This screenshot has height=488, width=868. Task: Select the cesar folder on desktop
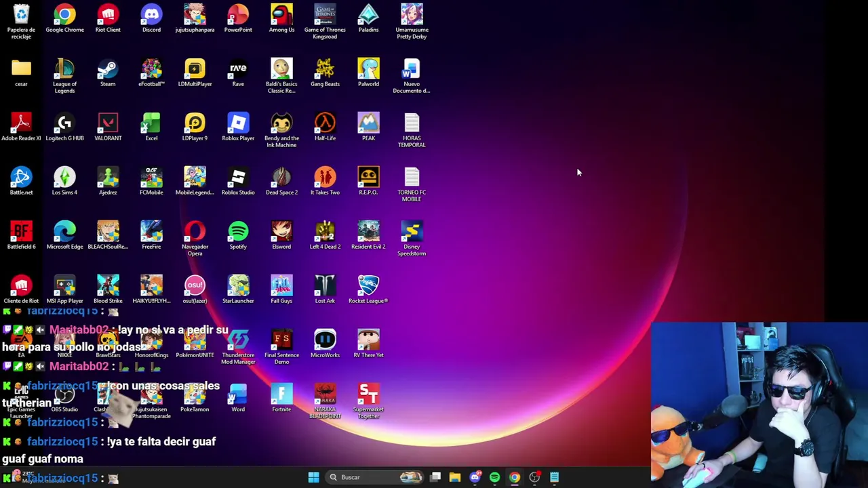[x=21, y=73]
